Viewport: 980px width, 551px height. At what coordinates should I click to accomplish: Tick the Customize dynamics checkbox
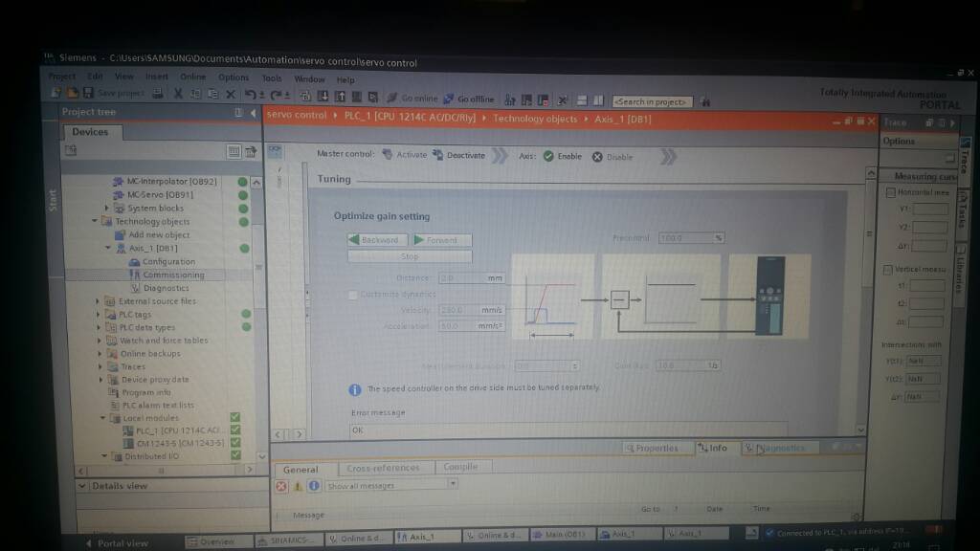[x=353, y=295]
